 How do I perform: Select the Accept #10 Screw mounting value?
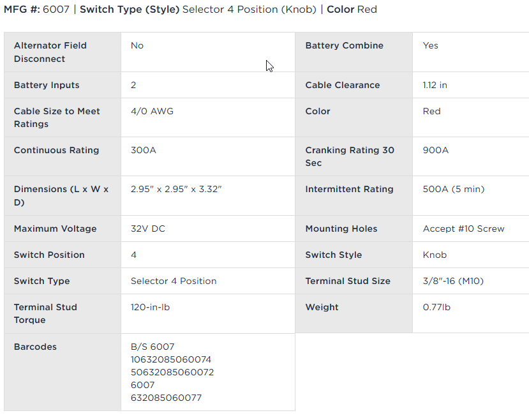pyautogui.click(x=463, y=229)
